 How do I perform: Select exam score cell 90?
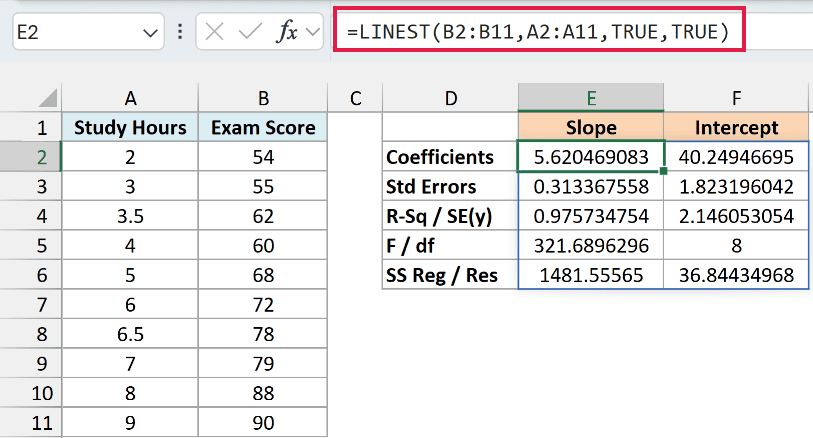[x=263, y=423]
